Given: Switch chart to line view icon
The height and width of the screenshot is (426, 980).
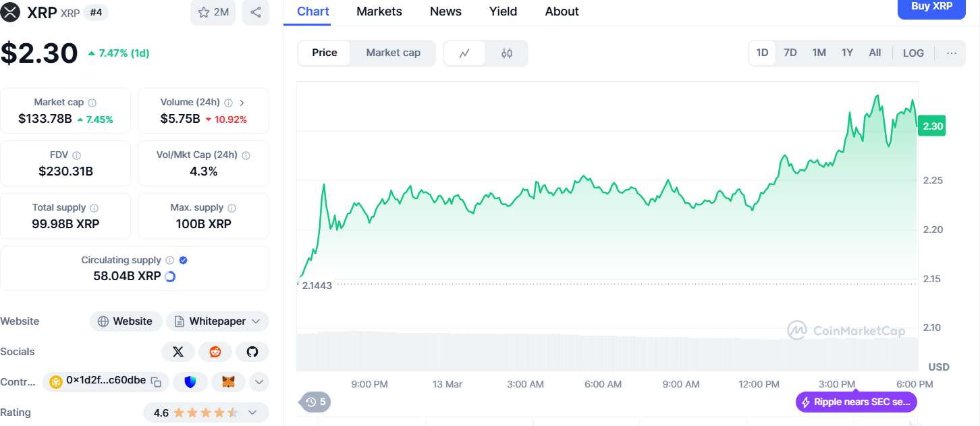Looking at the screenshot, I should (x=464, y=53).
